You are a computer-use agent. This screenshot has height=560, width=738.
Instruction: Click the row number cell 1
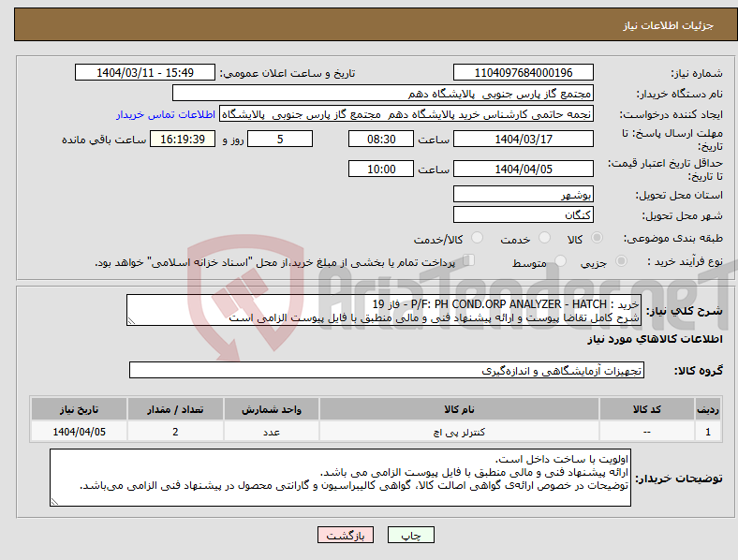click(708, 432)
